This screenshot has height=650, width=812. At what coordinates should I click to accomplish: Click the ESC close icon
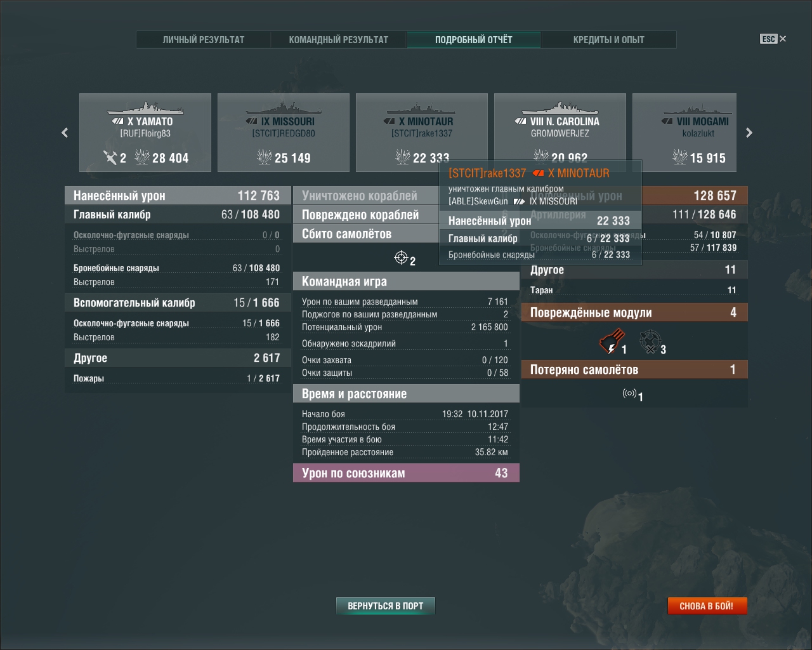coord(773,39)
